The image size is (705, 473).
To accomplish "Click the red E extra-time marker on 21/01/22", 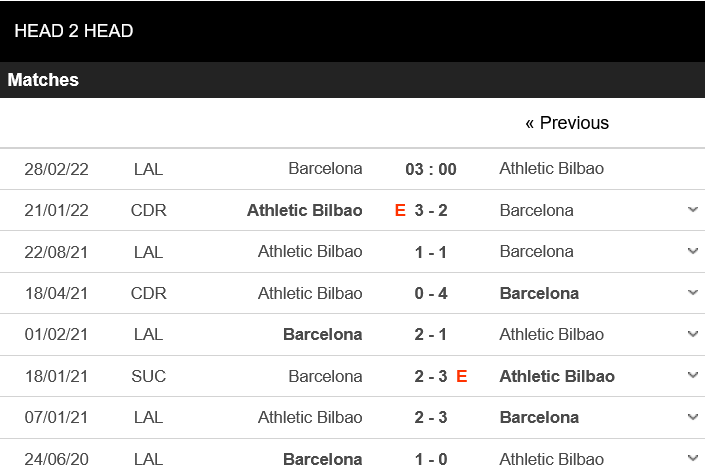I will 401,210.
